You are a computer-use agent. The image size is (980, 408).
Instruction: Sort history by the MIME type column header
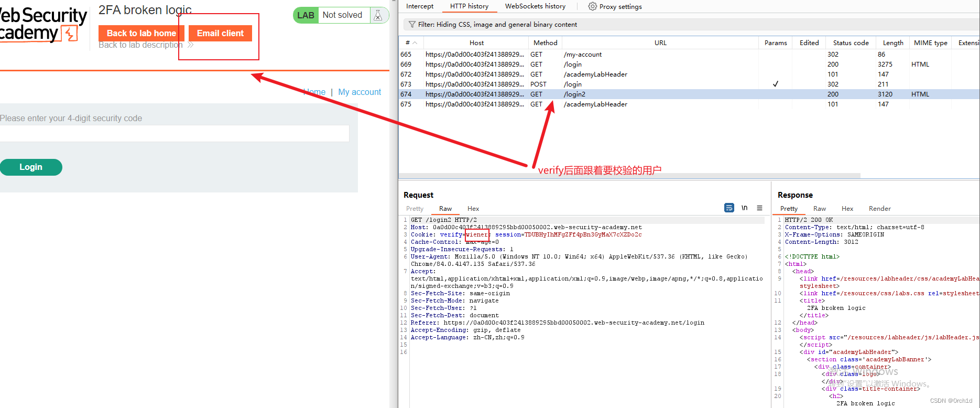[931, 43]
